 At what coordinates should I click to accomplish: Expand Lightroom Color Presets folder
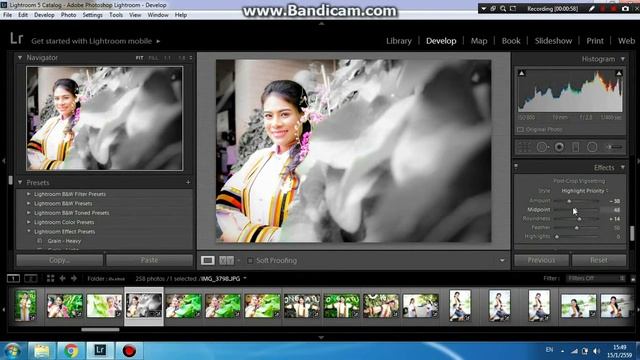coord(29,222)
